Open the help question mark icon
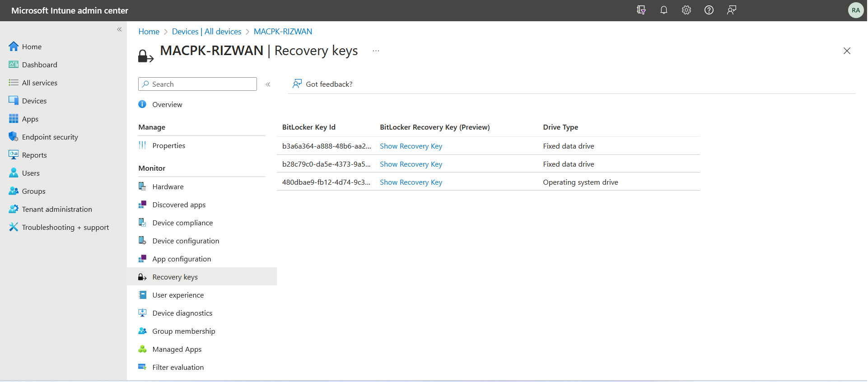The image size is (868, 382). click(709, 10)
